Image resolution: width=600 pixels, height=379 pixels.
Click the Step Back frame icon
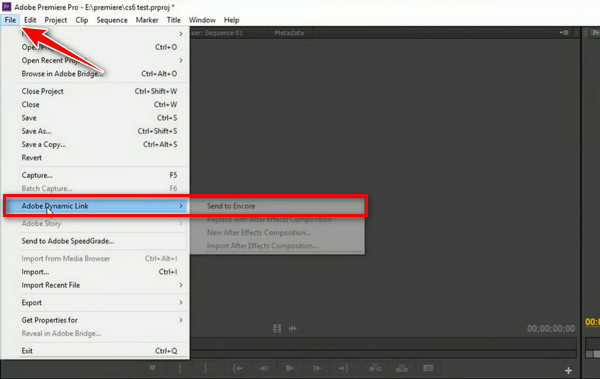click(x=263, y=368)
